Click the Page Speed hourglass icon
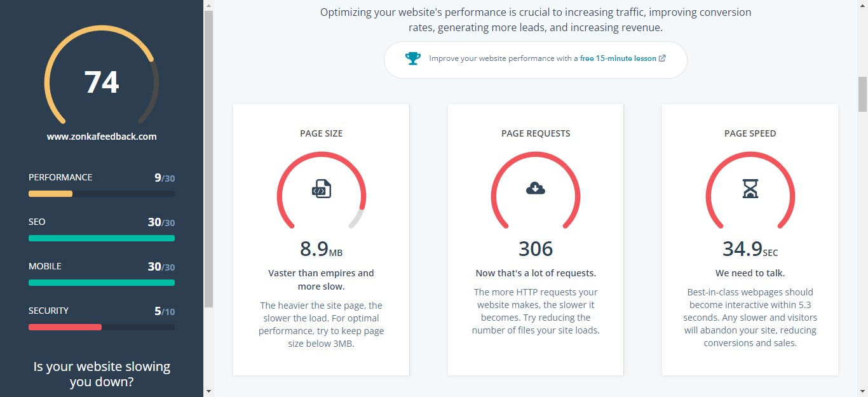 click(750, 189)
